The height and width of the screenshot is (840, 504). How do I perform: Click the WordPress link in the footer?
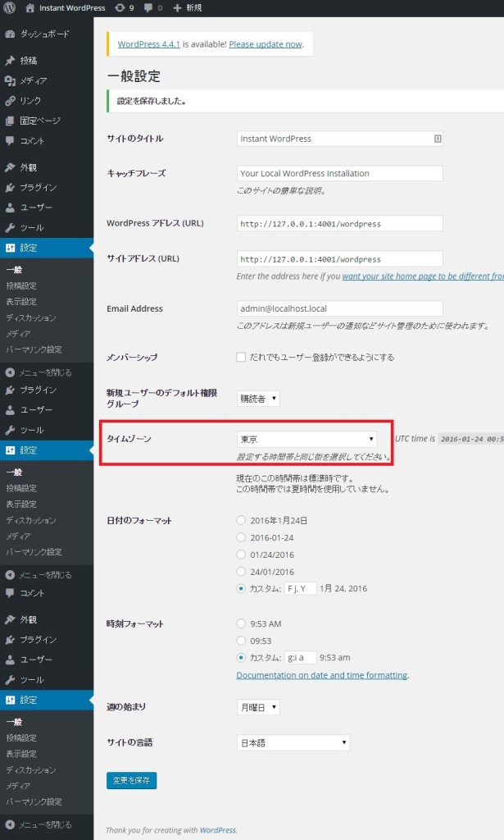pos(218,830)
